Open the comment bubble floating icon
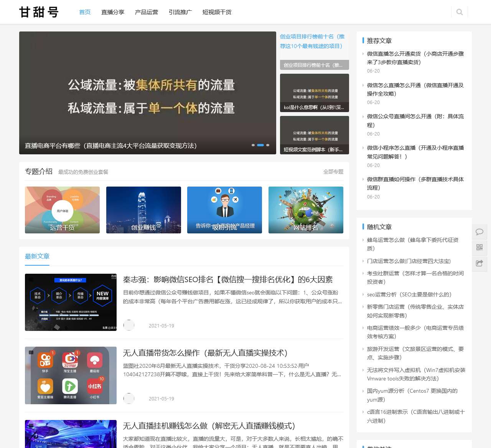The image size is (491, 448). click(479, 232)
